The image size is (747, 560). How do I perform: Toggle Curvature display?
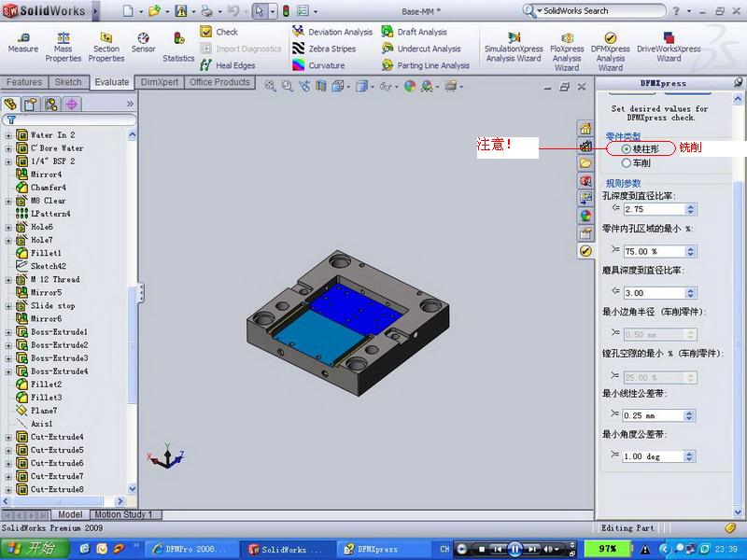pos(318,65)
